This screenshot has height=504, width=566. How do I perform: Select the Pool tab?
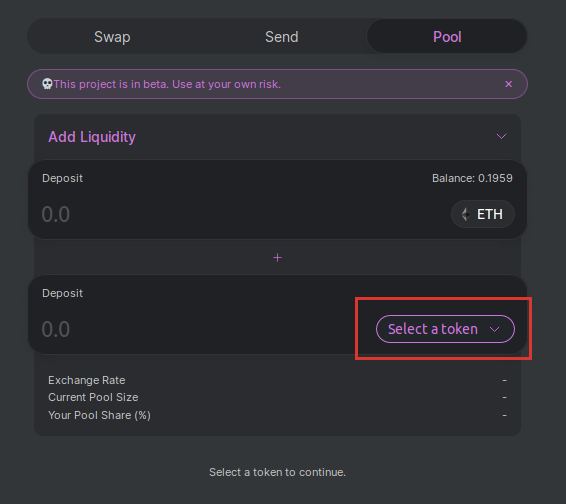447,36
